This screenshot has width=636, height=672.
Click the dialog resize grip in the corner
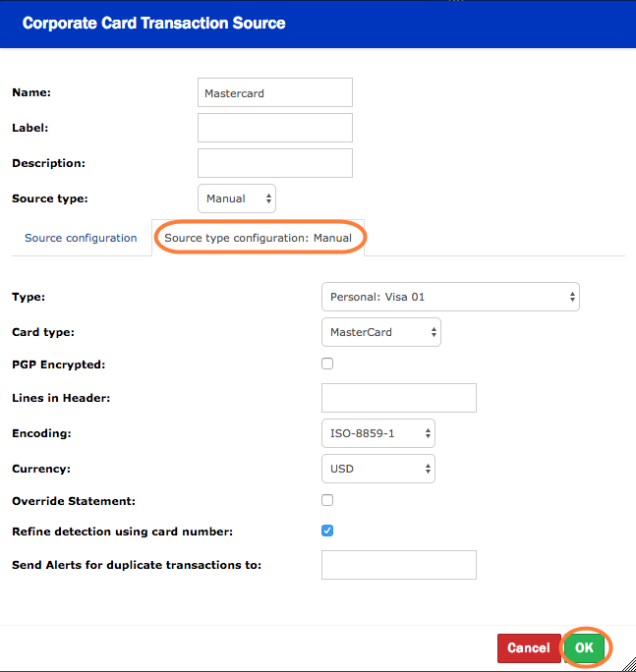click(628, 664)
